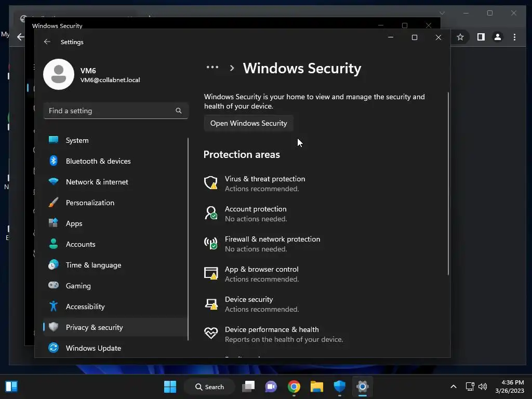Click the Firewall antenna icon
The height and width of the screenshot is (399, 532).
click(211, 243)
